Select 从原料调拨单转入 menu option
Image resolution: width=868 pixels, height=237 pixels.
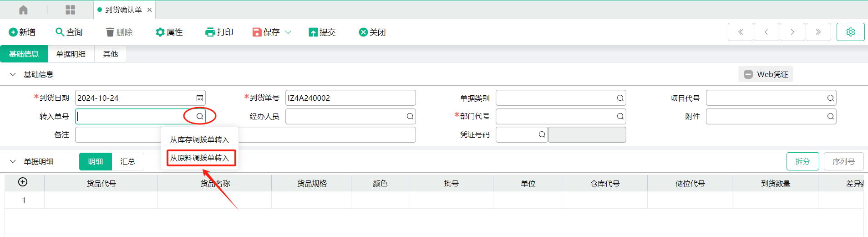(x=200, y=158)
